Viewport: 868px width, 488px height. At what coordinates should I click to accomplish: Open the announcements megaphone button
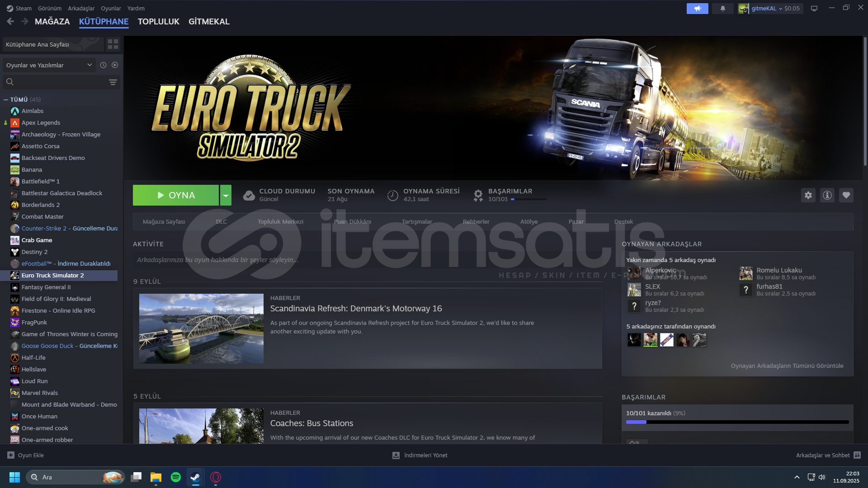pyautogui.click(x=697, y=9)
